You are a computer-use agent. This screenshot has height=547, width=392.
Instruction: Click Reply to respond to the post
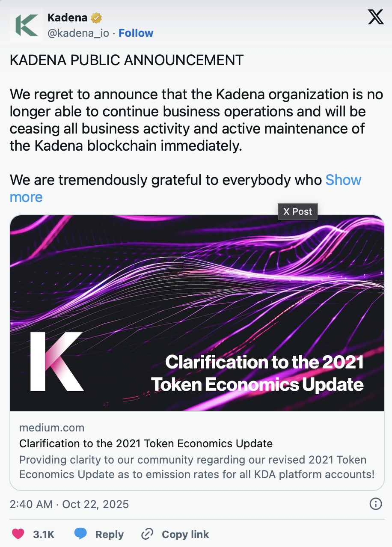pos(110,534)
